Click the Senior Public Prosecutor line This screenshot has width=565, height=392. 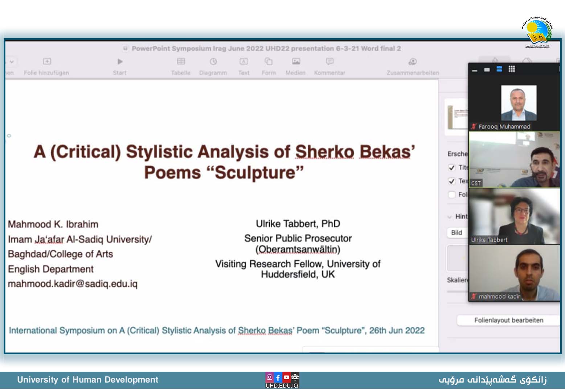(x=298, y=238)
